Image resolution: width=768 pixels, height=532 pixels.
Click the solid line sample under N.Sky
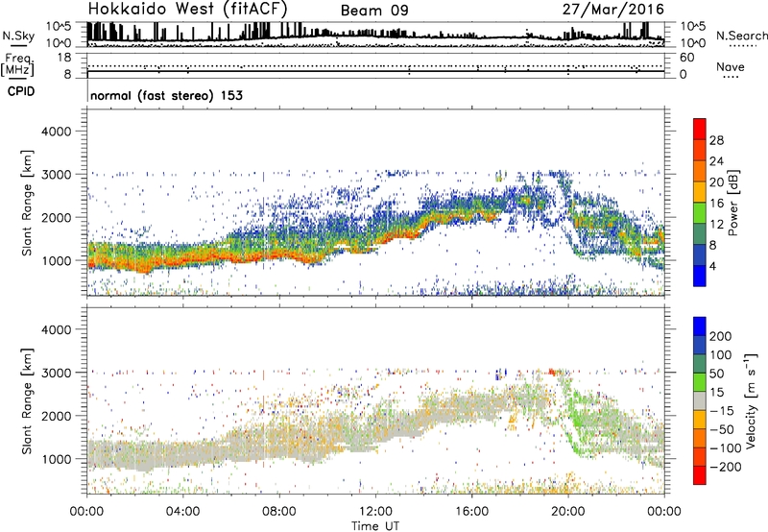point(18,45)
